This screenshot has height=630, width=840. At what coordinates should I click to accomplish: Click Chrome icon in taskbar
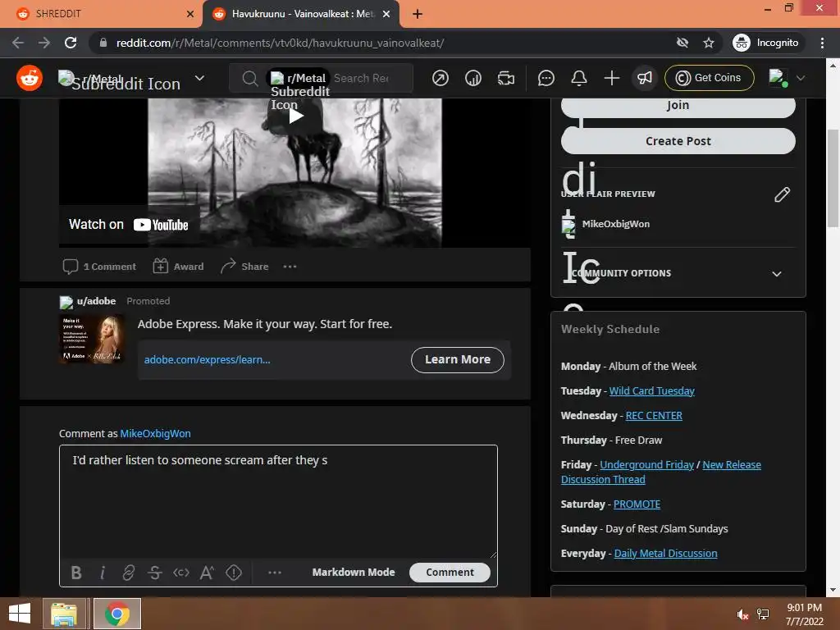click(x=117, y=614)
